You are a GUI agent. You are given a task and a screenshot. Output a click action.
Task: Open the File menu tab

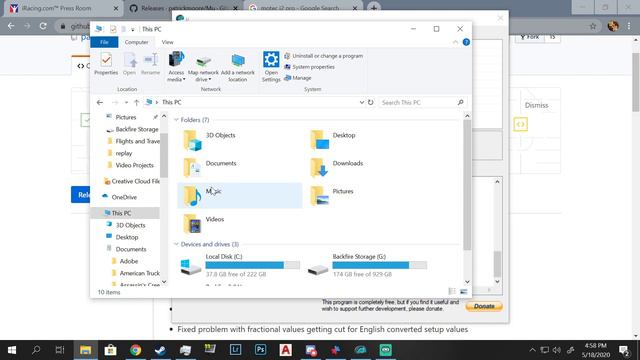coord(104,42)
